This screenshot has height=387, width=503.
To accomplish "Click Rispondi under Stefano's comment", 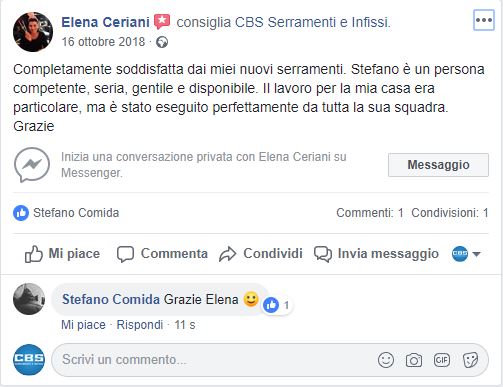I will pyautogui.click(x=140, y=325).
